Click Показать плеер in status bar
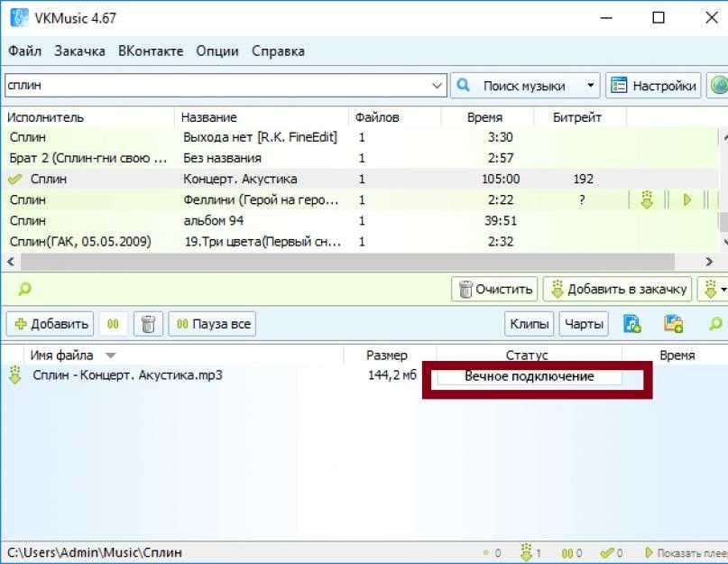 (x=687, y=553)
